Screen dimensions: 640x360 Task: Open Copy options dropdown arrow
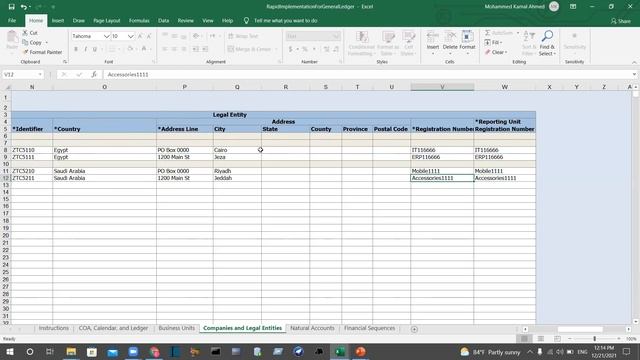[x=47, y=42]
